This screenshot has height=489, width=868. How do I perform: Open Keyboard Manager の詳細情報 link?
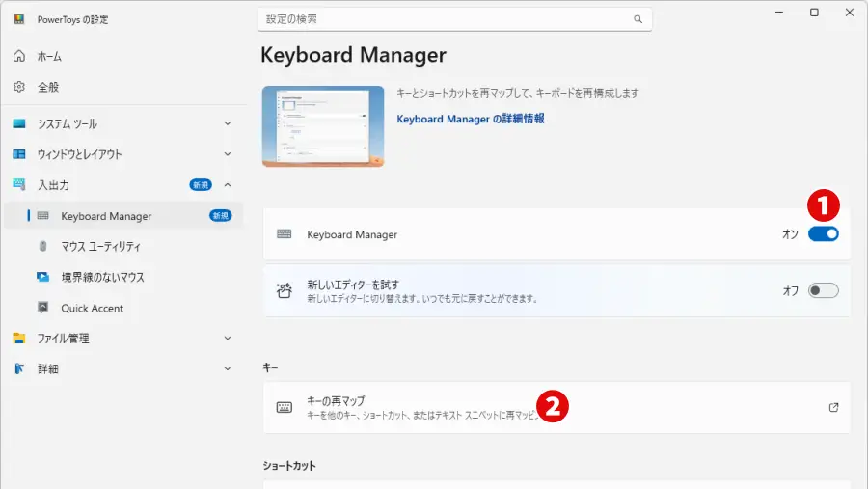tap(471, 119)
